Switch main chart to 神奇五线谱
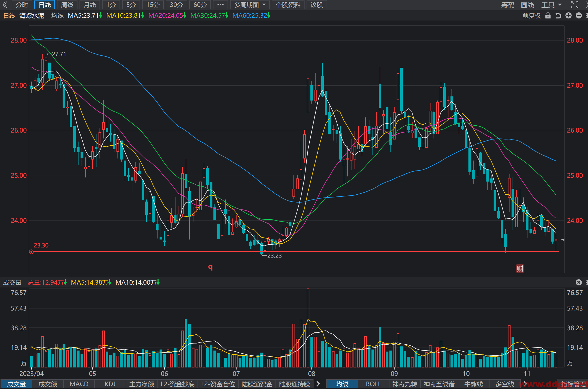This screenshot has width=588, height=389. click(x=439, y=384)
